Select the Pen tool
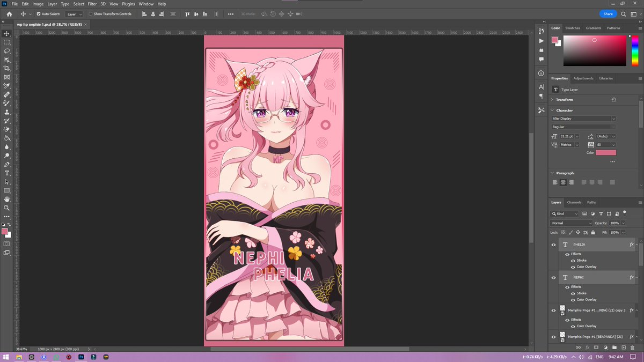Screen dimensions: 644x362 pos(6,164)
